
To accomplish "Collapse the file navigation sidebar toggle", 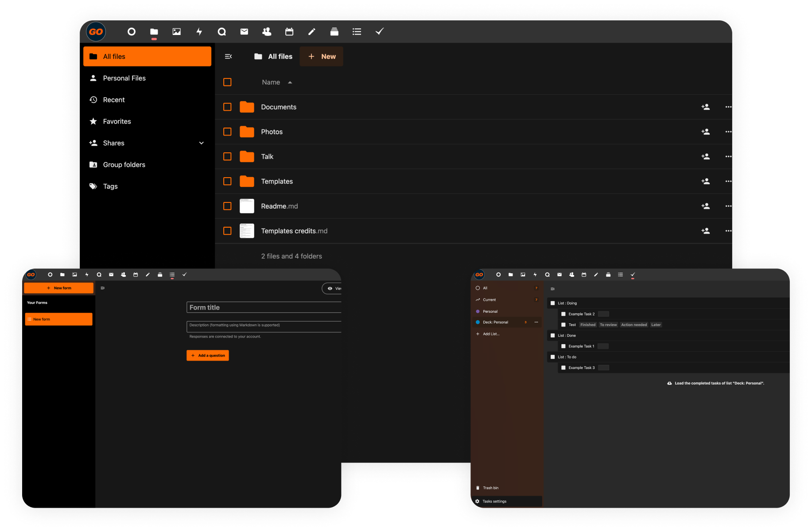I will [229, 56].
